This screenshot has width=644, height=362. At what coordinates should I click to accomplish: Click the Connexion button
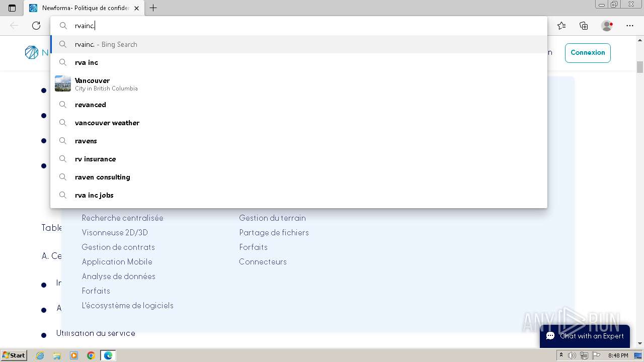tap(588, 53)
